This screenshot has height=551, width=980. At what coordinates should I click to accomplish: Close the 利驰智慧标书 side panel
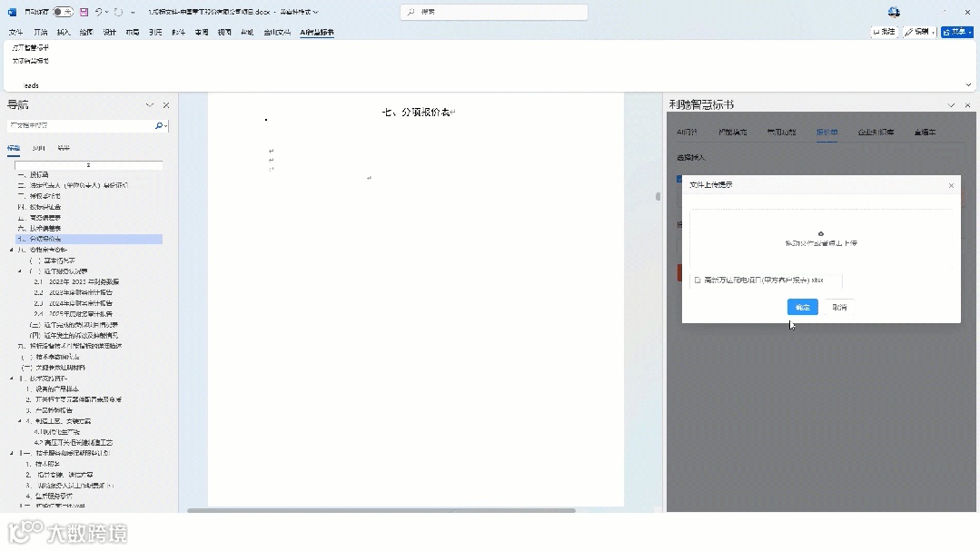[967, 105]
